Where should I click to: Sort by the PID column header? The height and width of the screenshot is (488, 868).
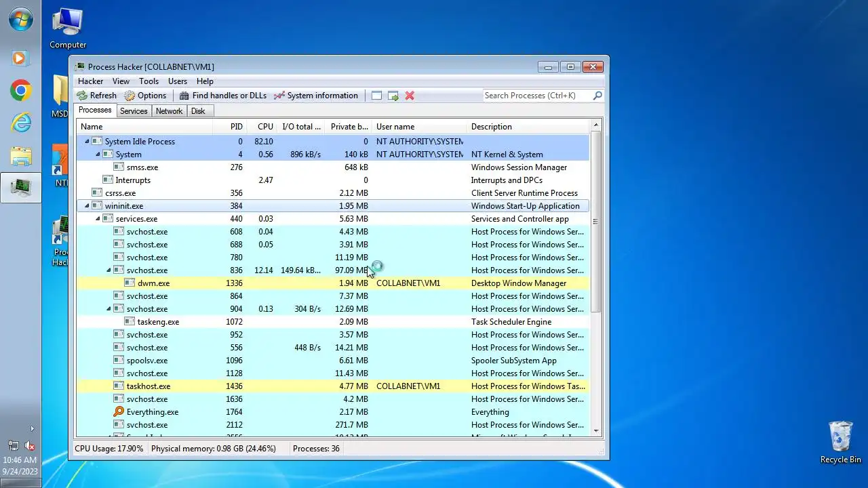(x=229, y=127)
